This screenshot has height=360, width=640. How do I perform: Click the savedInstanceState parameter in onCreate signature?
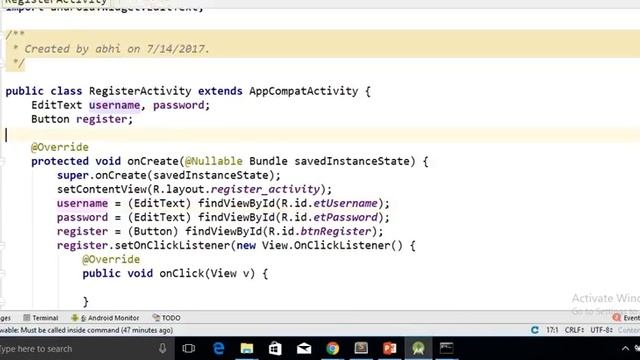pyautogui.click(x=352, y=161)
